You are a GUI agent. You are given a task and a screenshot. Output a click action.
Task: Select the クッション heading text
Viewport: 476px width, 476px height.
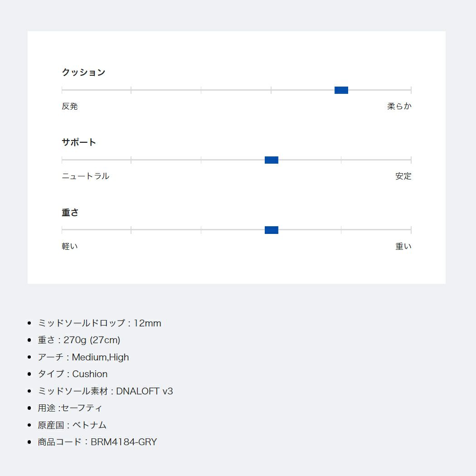click(83, 73)
